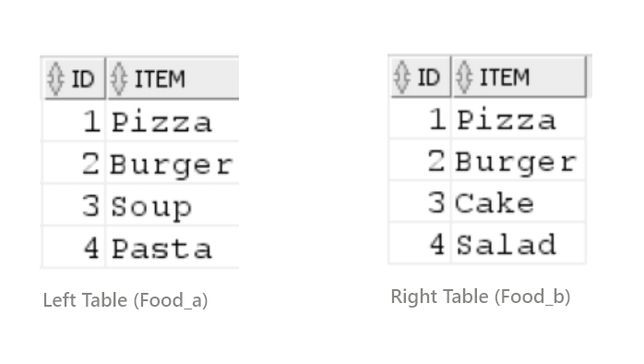644x364 pixels.
Task: Select ID 4 cell in Food_b table
Action: (420, 244)
